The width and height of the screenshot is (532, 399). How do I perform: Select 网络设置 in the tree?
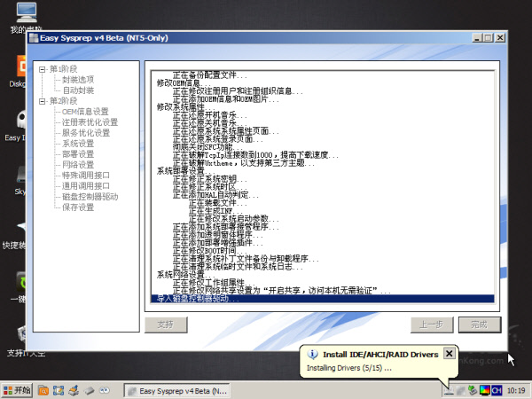click(x=78, y=165)
